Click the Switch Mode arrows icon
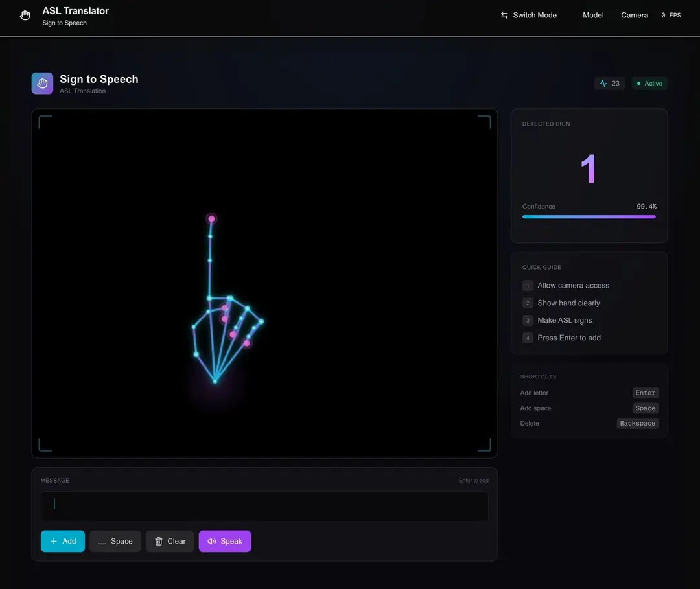 click(x=504, y=15)
